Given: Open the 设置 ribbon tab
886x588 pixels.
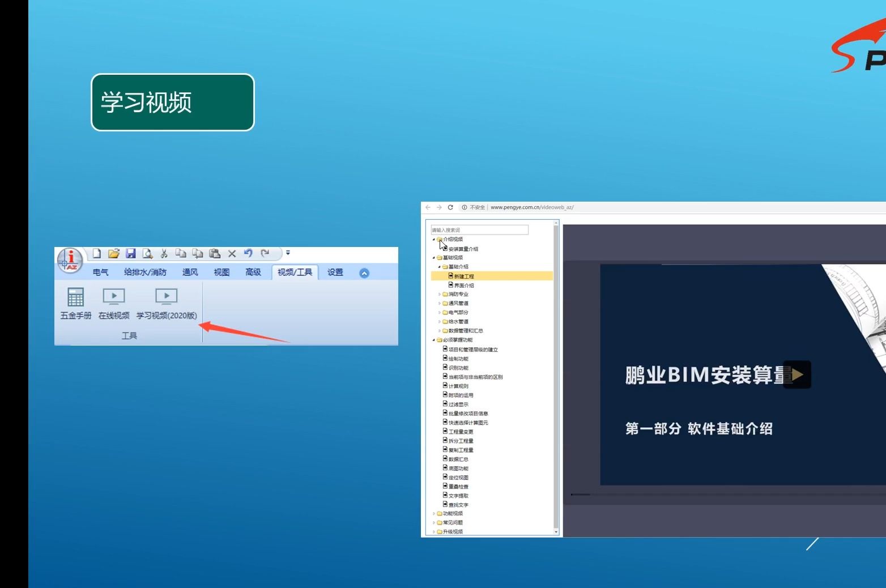Looking at the screenshot, I should coord(335,272).
